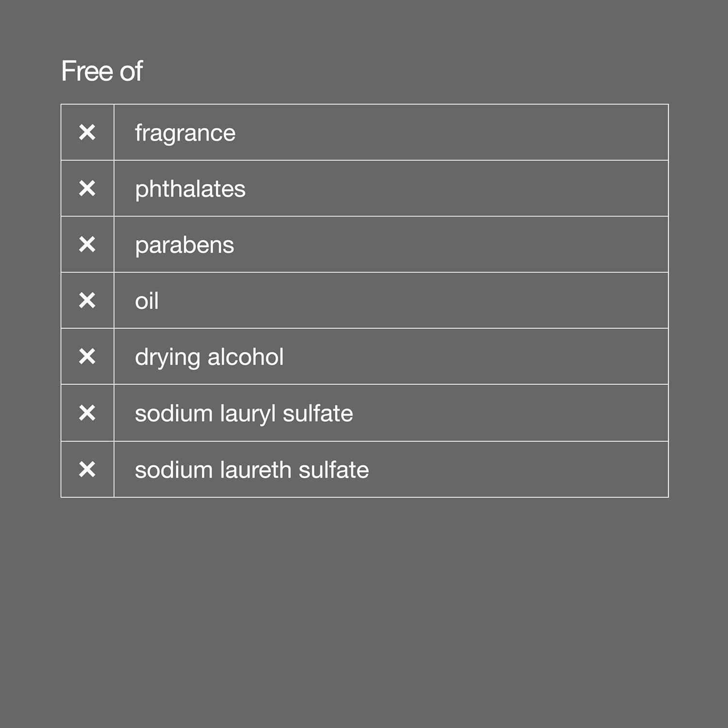
Task: Click the X next to sodium lauryl sulfate
Action: pyautogui.click(x=87, y=413)
